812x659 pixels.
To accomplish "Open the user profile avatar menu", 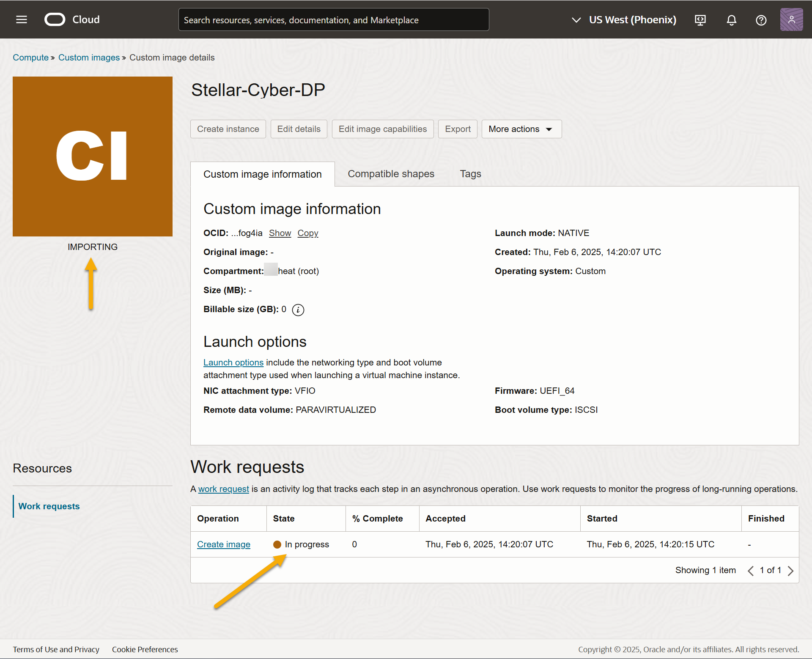I will click(791, 19).
